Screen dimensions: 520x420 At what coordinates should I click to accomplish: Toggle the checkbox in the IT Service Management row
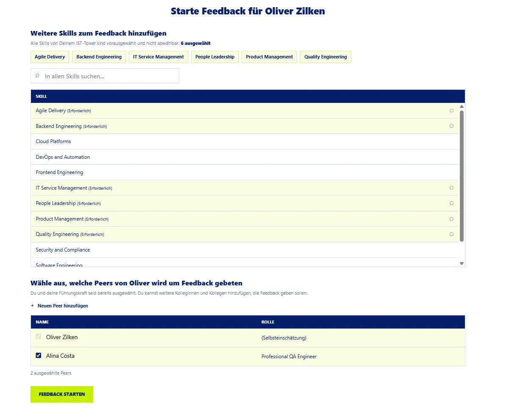(451, 188)
